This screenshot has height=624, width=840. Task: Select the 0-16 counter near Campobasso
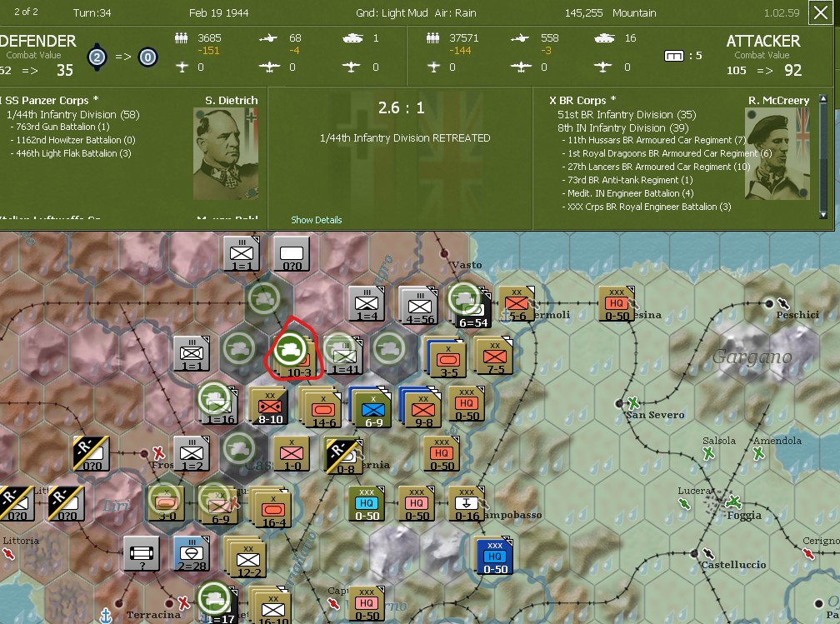(467, 504)
